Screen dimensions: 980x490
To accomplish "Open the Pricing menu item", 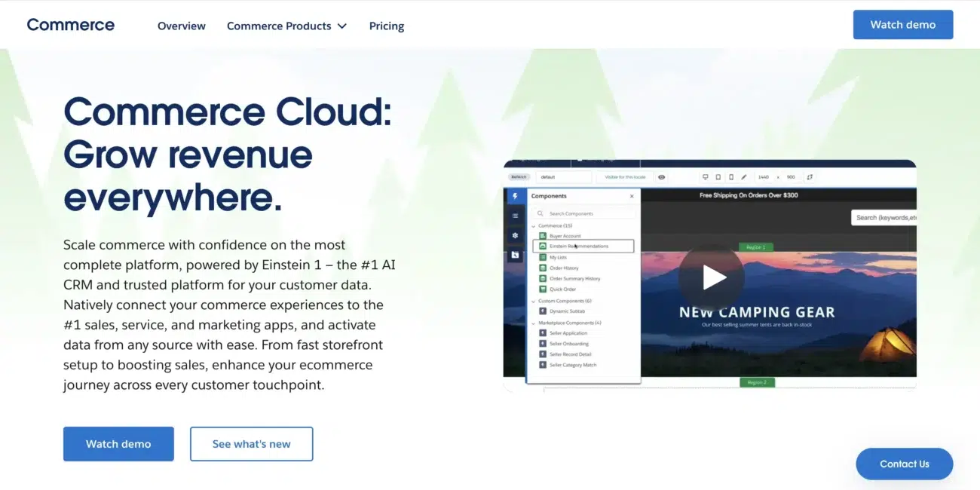I will (386, 25).
